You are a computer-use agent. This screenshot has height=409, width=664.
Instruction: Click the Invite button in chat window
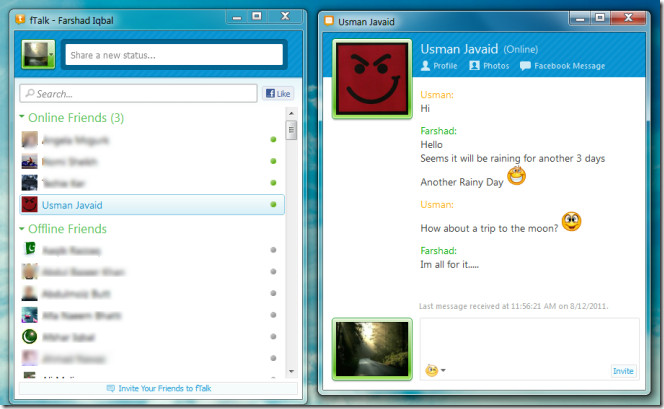(x=623, y=371)
